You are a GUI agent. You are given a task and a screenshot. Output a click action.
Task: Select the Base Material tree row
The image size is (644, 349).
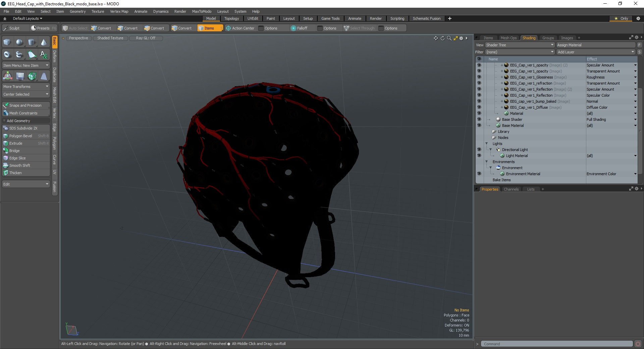(x=513, y=126)
